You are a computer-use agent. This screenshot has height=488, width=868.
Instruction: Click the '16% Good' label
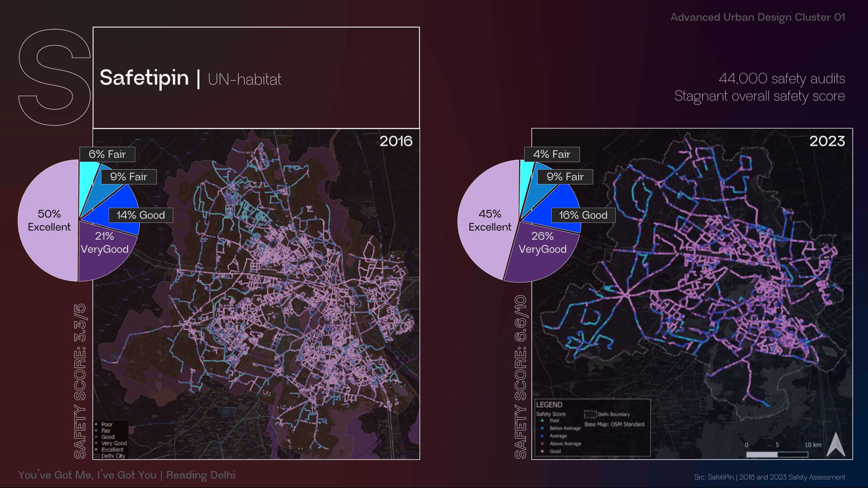coord(583,215)
